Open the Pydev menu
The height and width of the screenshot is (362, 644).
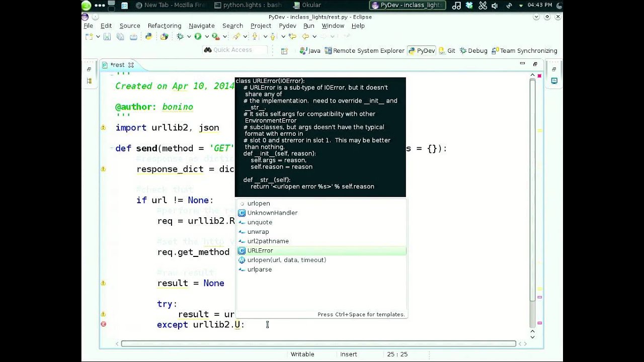(x=287, y=26)
